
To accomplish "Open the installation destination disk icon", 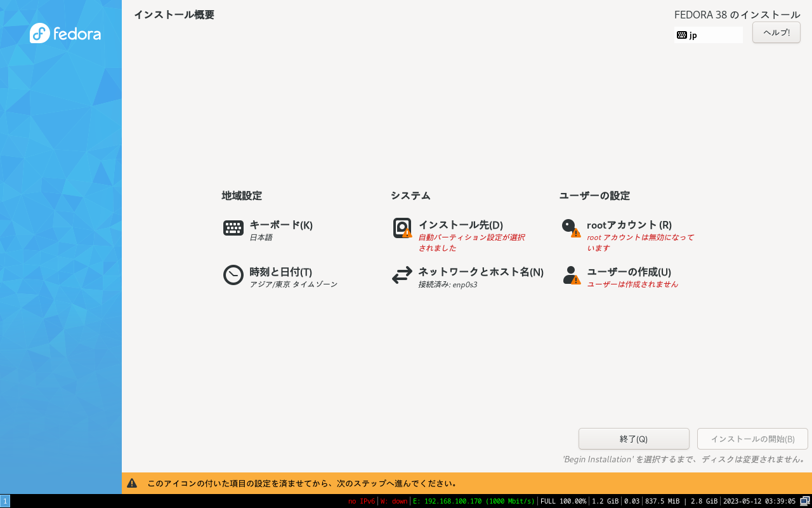I will (402, 228).
